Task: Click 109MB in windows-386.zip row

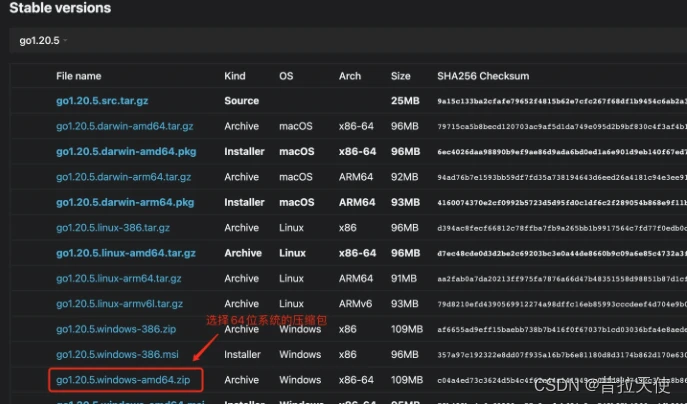Action: tap(407, 330)
